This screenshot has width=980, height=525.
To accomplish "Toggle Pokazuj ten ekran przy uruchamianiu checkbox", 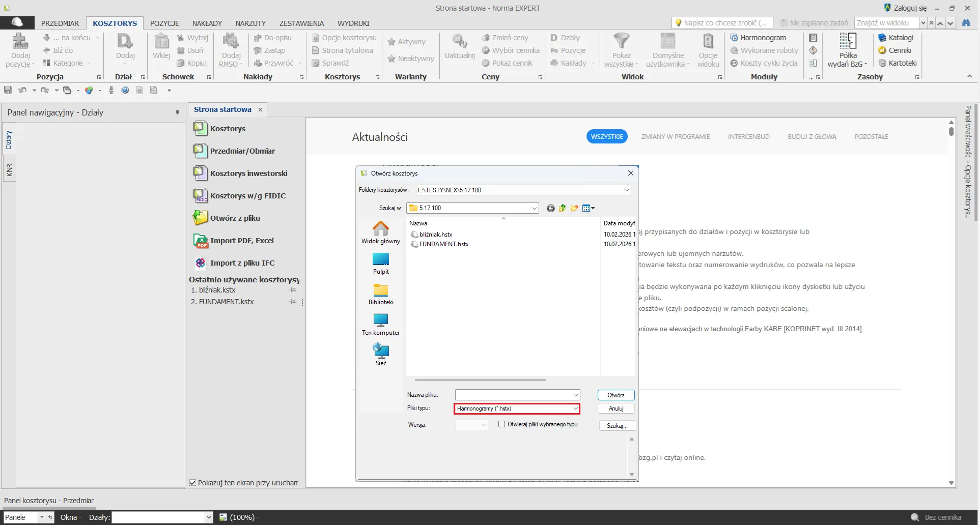I will click(x=193, y=483).
